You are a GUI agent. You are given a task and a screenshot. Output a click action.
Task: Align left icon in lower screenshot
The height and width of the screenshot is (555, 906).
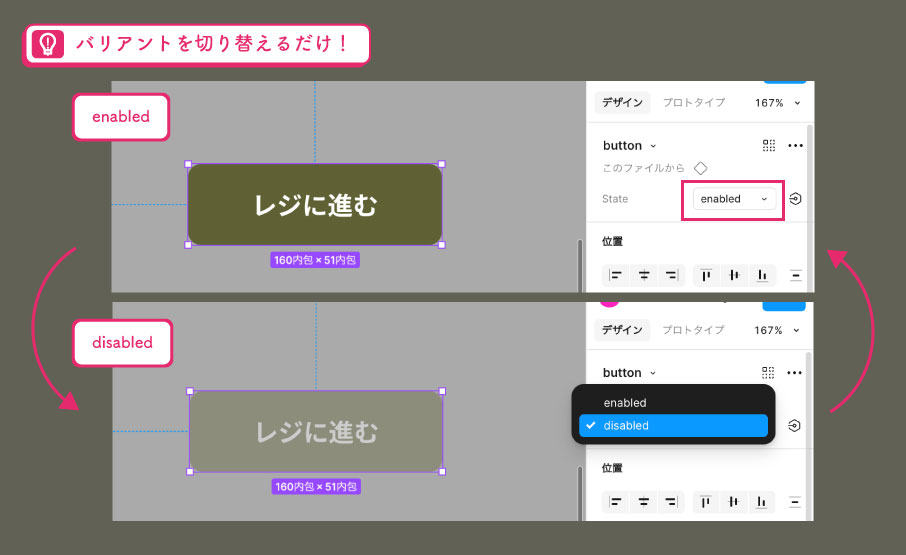(x=616, y=502)
